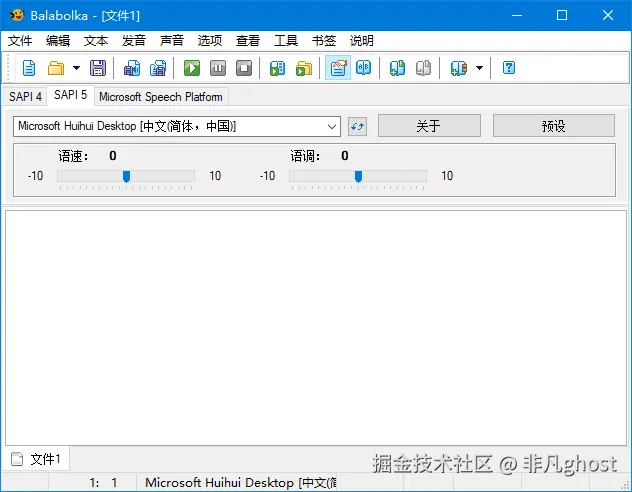Switch to the SAPI 4 tab
The width and height of the screenshot is (632, 492).
point(25,97)
